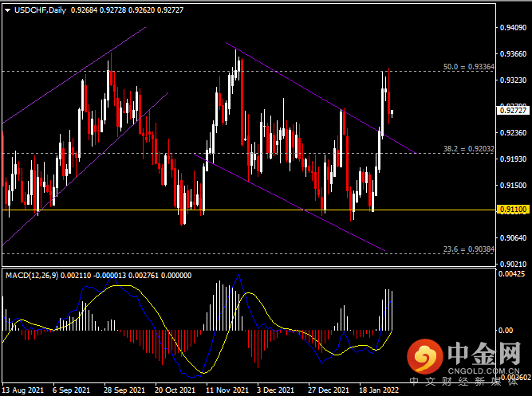The height and width of the screenshot is (396, 532).
Task: Click the 20 Oct 2021 date label
Action: click(x=175, y=390)
